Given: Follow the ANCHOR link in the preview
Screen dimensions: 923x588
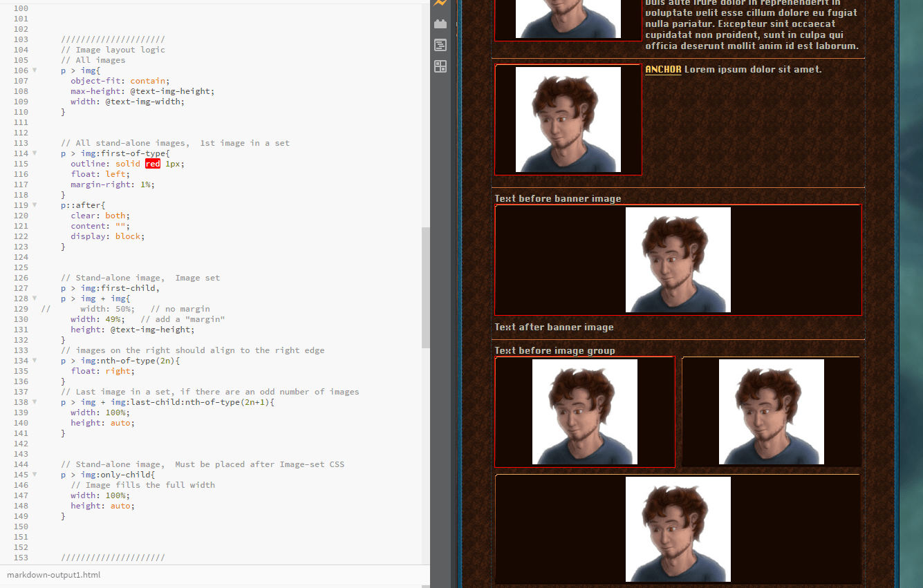Looking at the screenshot, I should click(663, 70).
